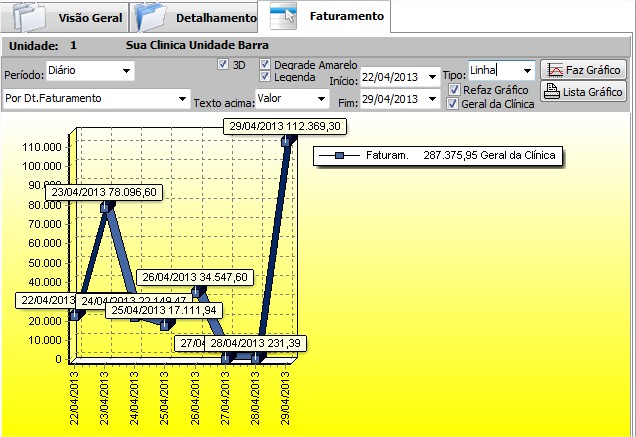This screenshot has height=437, width=636.
Task: Click the printer icon on Lista Gráfico
Action: (551, 92)
